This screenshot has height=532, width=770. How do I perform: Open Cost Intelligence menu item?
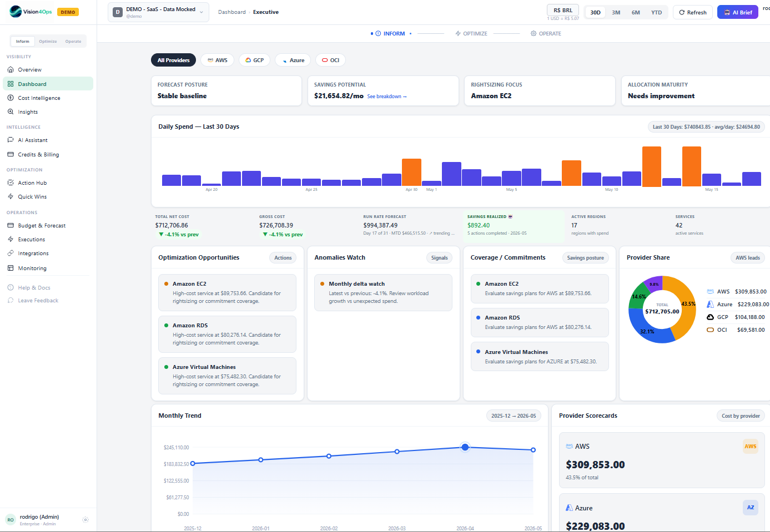pos(48,98)
